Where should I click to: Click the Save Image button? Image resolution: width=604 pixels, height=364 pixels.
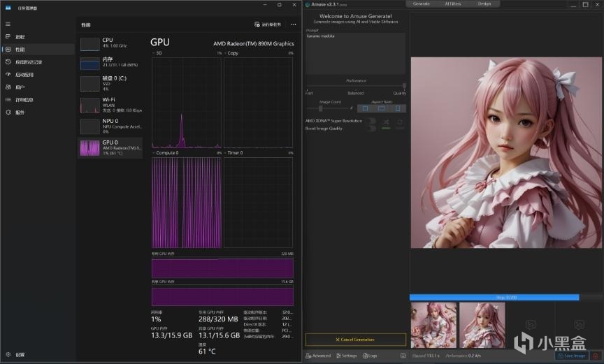(572, 356)
